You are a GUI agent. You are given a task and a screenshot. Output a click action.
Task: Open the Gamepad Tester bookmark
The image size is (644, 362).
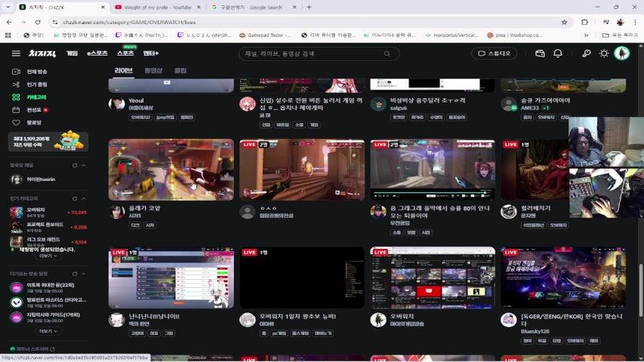coord(265,35)
